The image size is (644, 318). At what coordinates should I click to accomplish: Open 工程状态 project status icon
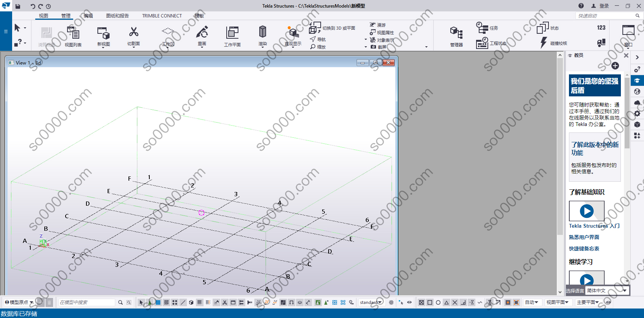point(482,43)
